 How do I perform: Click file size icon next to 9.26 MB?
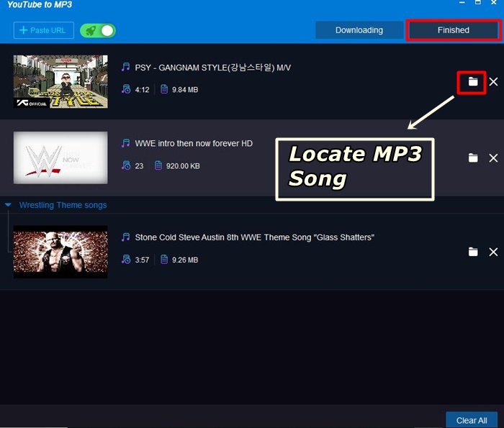click(164, 259)
